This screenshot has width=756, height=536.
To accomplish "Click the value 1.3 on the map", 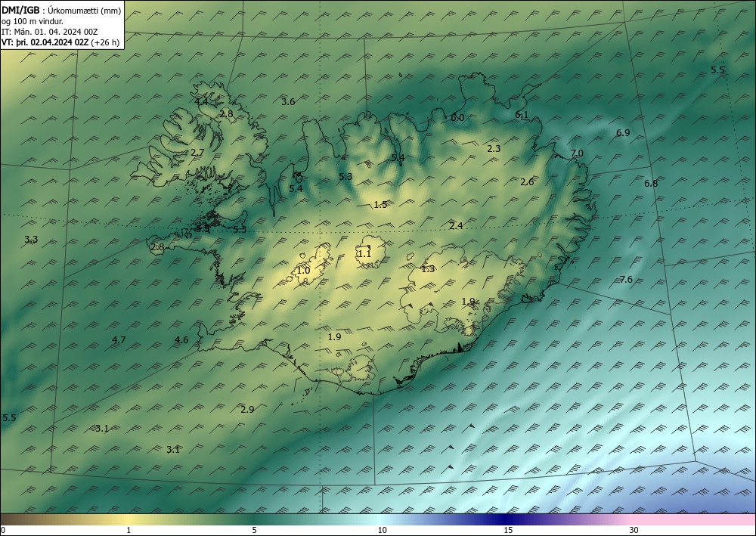I will pyautogui.click(x=428, y=269).
